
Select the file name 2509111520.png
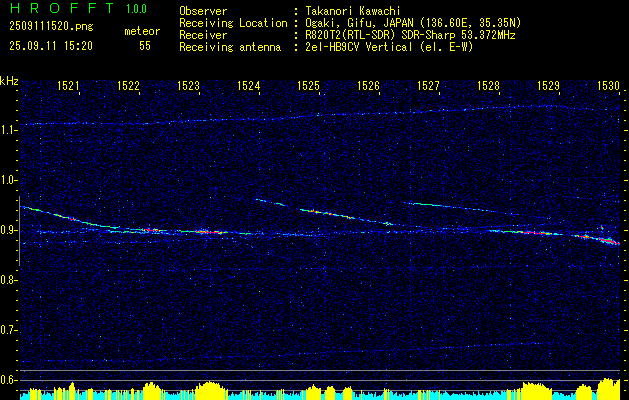click(x=51, y=27)
